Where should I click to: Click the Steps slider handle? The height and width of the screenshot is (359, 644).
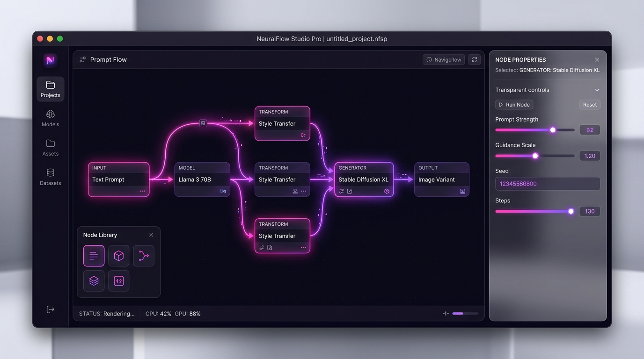point(571,211)
